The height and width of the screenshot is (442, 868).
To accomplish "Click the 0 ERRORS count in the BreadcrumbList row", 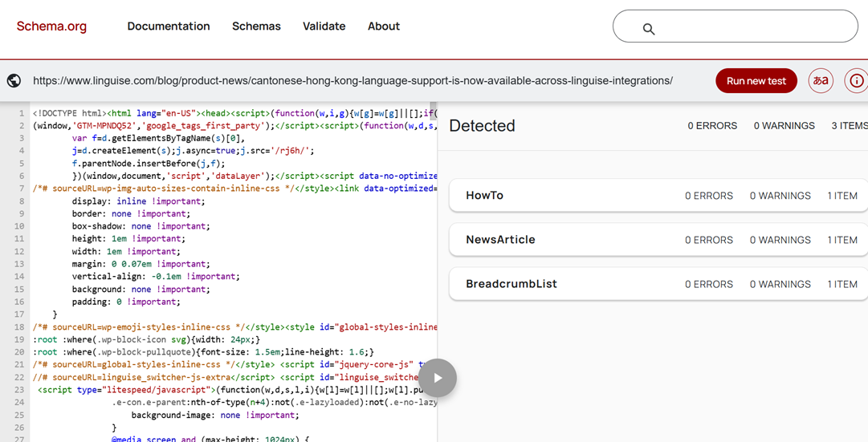I will coord(708,284).
